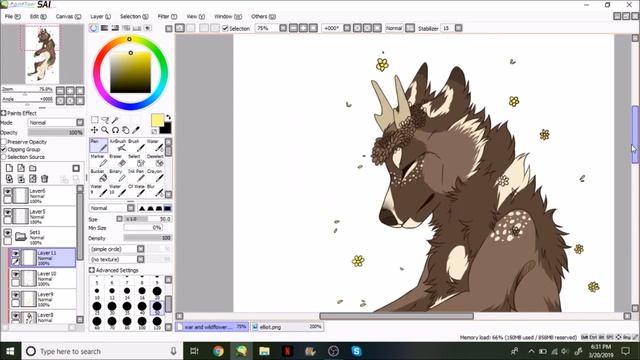This screenshot has width=640, height=360.
Task: Select the Pen brush tool
Action: pyautogui.click(x=98, y=145)
